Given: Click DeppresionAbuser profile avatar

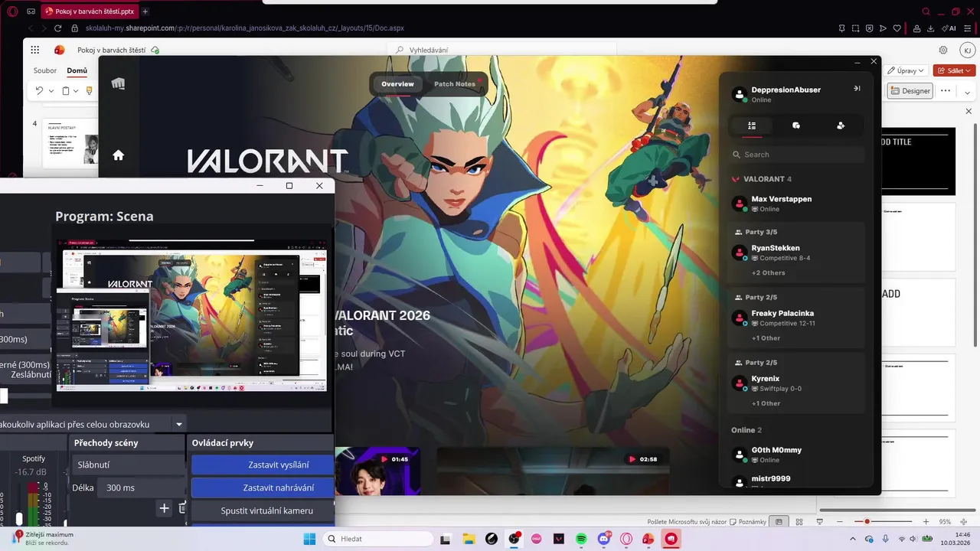Looking at the screenshot, I should pos(740,94).
